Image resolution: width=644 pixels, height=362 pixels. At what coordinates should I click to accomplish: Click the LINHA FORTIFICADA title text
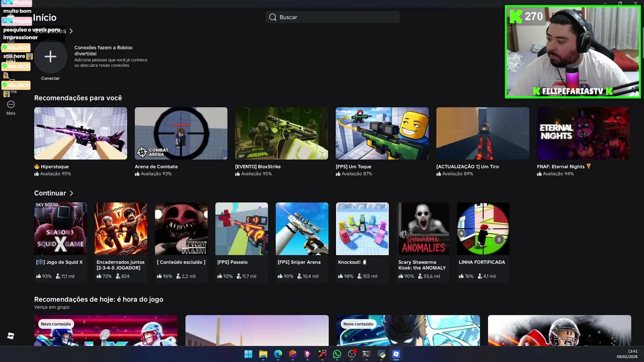[x=482, y=262]
